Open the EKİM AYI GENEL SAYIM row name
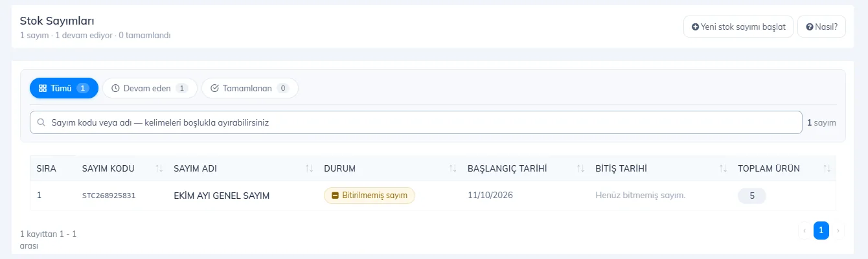This screenshot has height=259, width=868. click(222, 196)
